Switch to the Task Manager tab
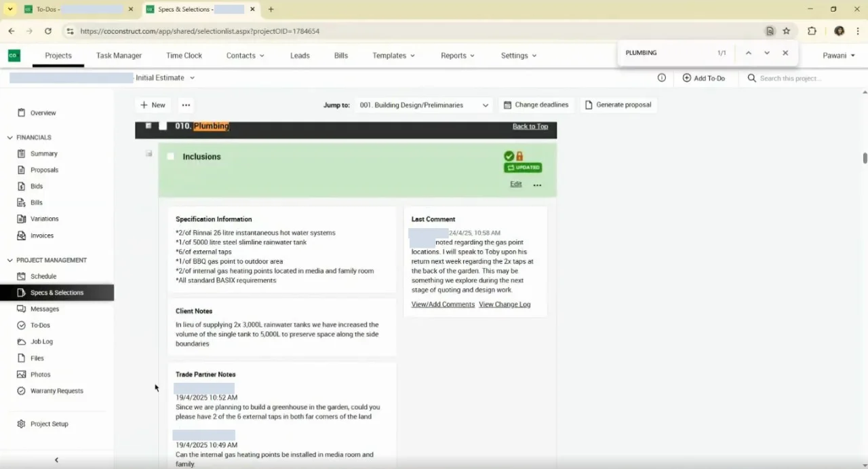Screen dimensions: 868x469 pos(119,56)
